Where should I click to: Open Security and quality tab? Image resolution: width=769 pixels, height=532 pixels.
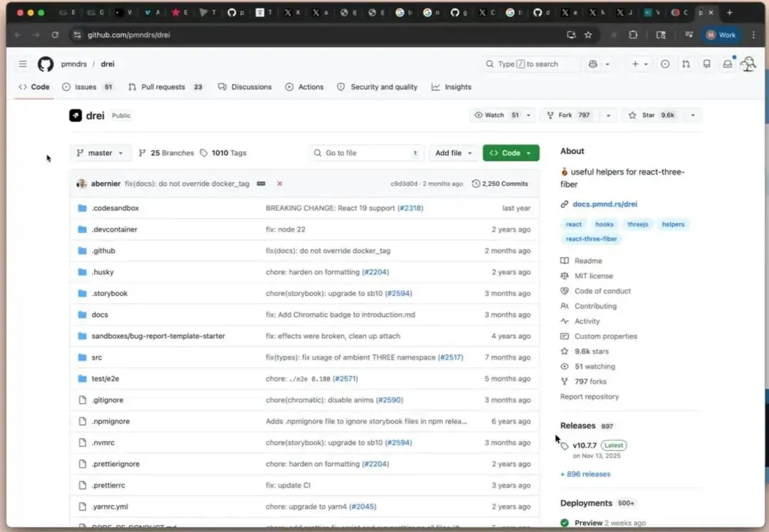pos(377,87)
